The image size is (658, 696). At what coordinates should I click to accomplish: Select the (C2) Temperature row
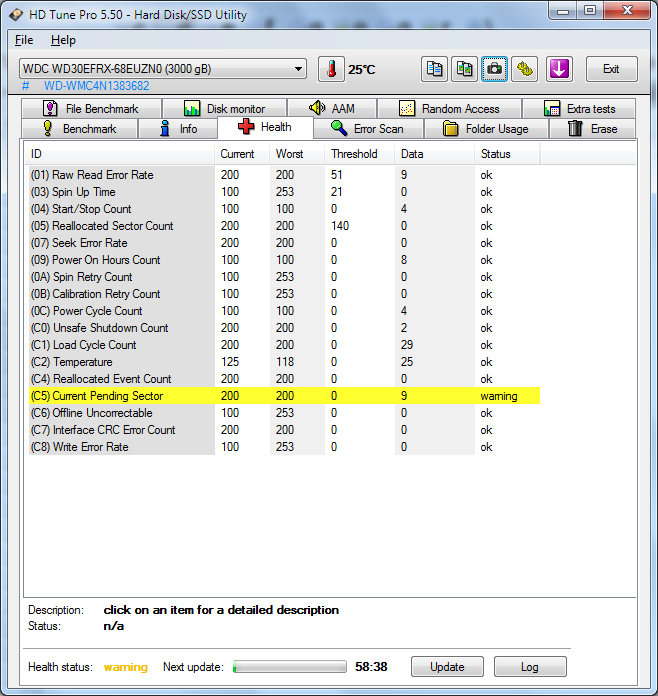285,362
